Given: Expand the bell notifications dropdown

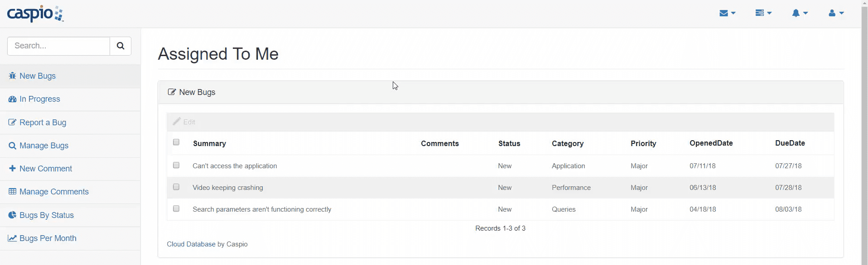Looking at the screenshot, I should 800,14.
